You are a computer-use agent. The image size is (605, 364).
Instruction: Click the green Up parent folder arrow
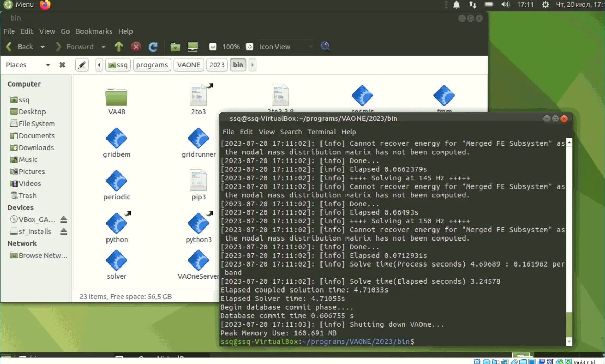119,47
